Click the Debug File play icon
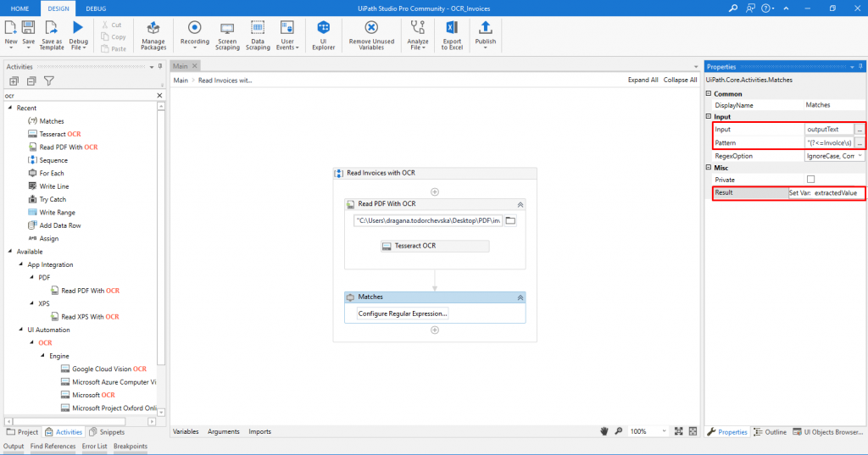Image resolution: width=868 pixels, height=455 pixels. (x=78, y=28)
